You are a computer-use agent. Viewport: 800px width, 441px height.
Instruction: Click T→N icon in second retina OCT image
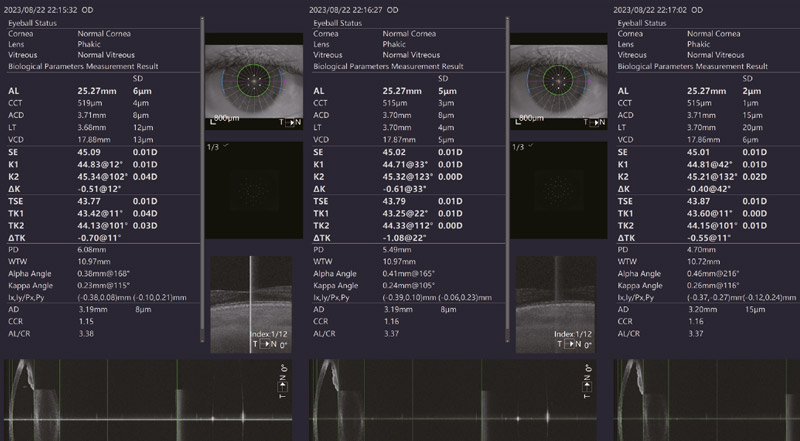point(569,344)
